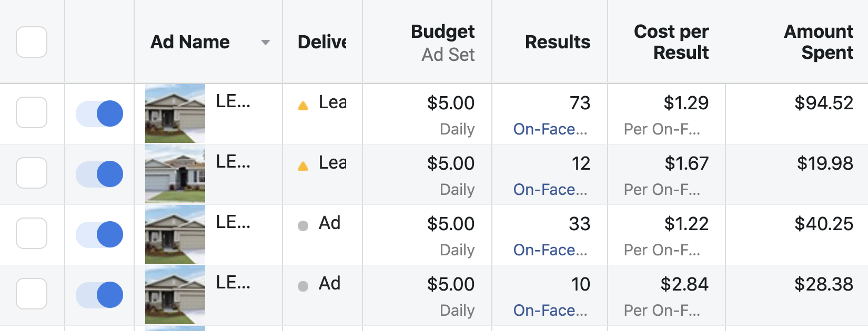
Task: Toggle off the ad with $94.52 spent
Action: tap(99, 113)
